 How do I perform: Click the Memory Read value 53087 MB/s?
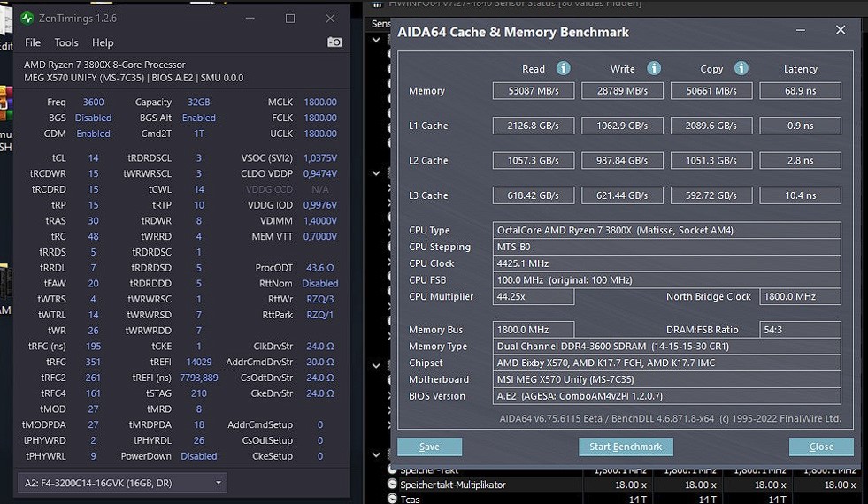coord(534,91)
